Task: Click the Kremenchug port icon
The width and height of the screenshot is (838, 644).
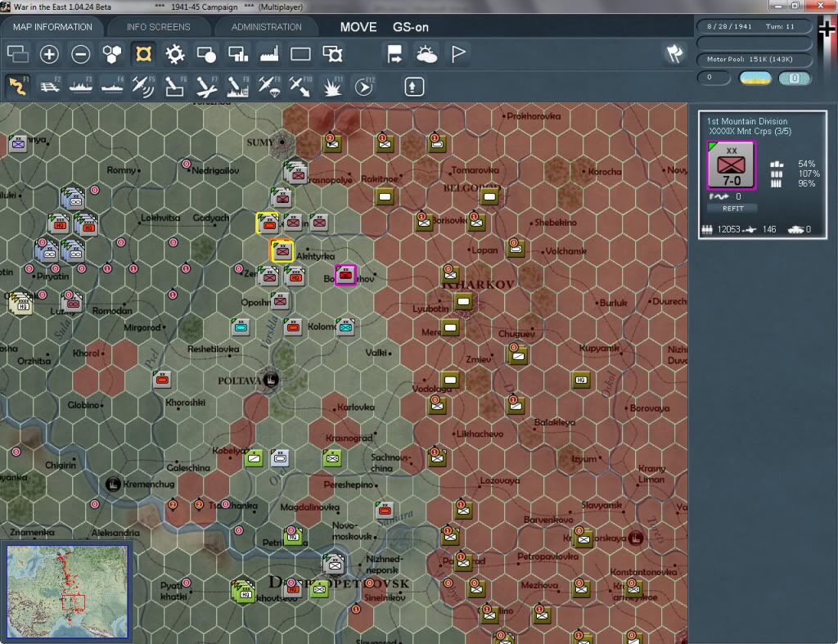Action: pyautogui.click(x=113, y=484)
